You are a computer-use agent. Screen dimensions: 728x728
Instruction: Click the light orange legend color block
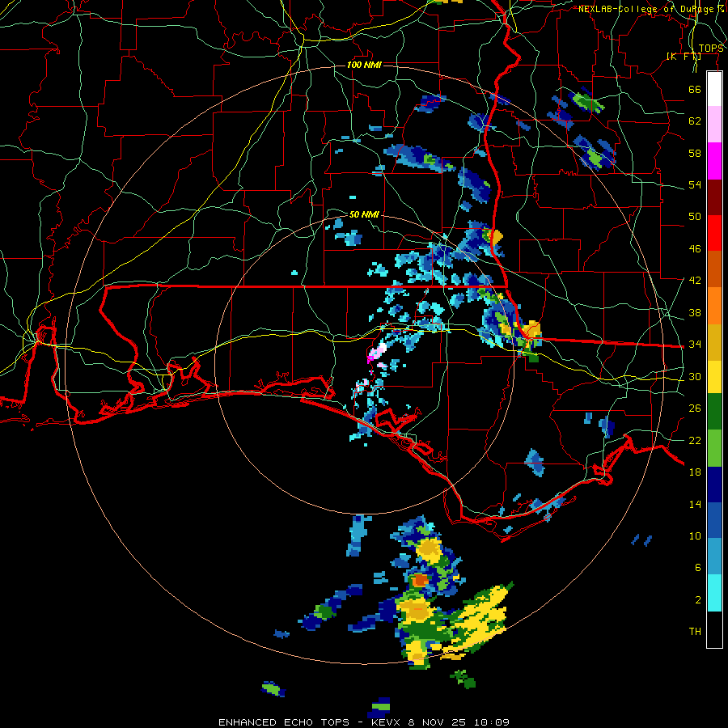coord(714,306)
